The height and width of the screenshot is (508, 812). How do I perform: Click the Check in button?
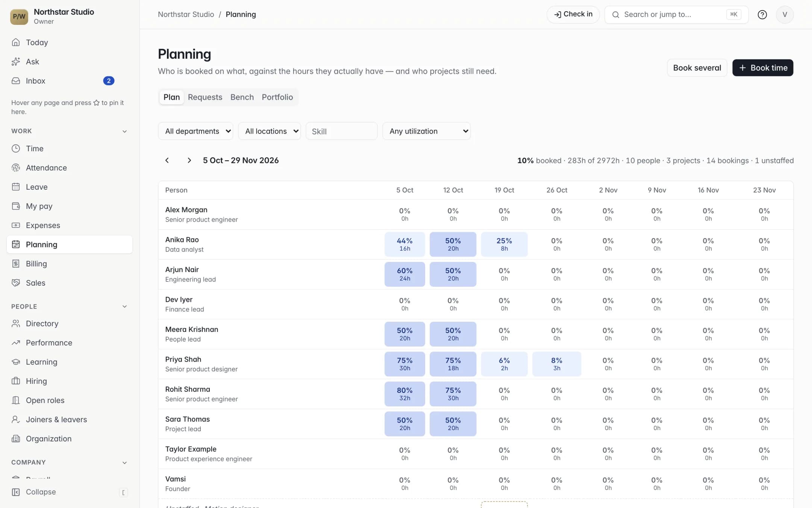(x=573, y=14)
